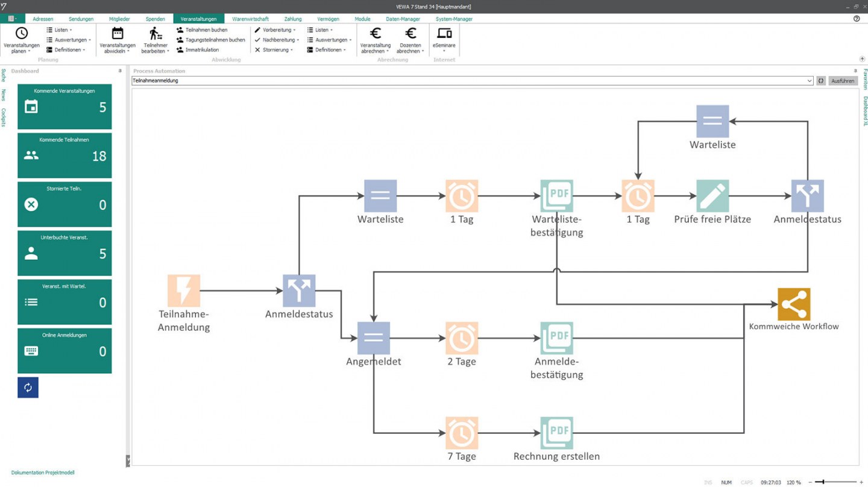Screen dimensions: 868x487
Task: Open the Suche side tab
Action: tap(4, 75)
